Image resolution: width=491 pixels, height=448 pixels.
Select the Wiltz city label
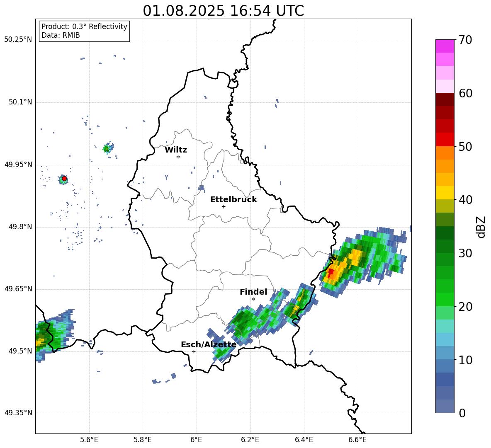click(176, 150)
